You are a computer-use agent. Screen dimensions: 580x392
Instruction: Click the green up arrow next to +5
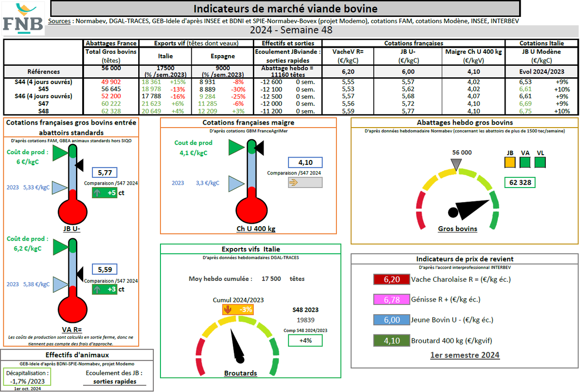(97, 193)
